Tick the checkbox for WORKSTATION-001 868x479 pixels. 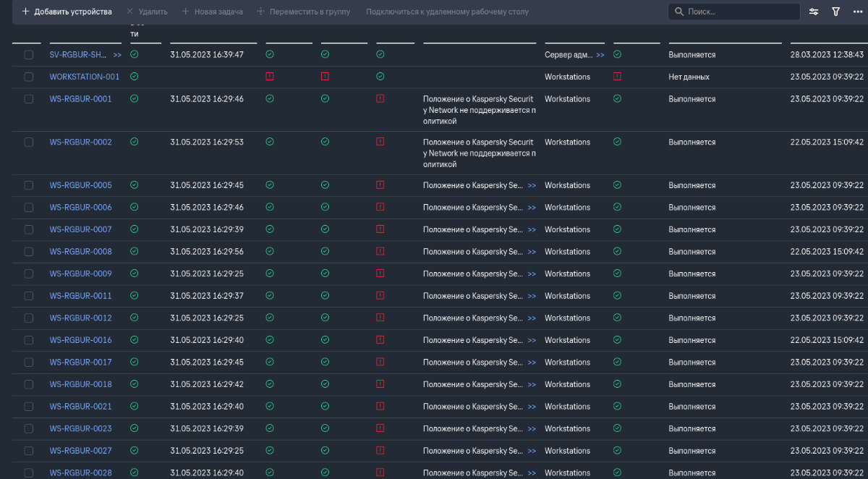29,77
